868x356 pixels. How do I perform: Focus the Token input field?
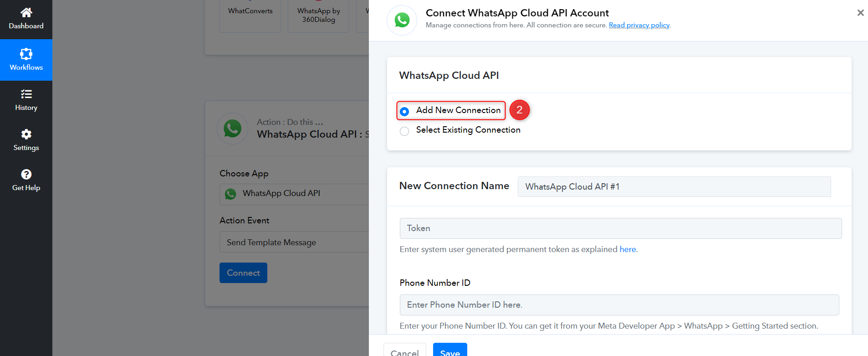(x=621, y=228)
